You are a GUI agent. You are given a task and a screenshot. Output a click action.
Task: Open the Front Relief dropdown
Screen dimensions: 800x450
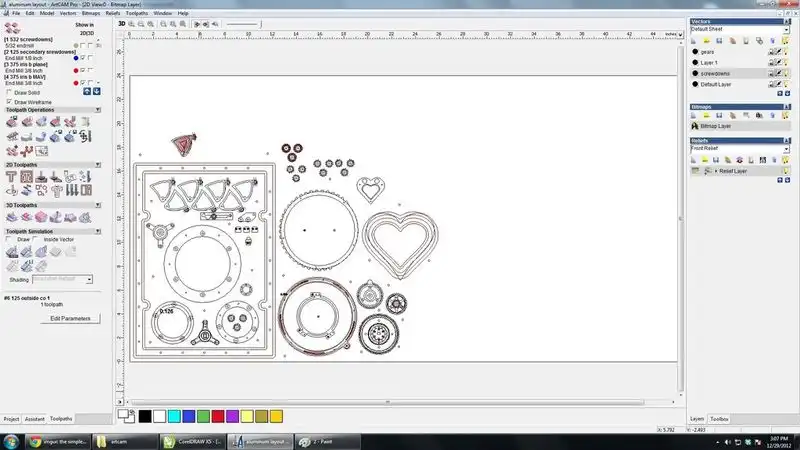point(738,148)
